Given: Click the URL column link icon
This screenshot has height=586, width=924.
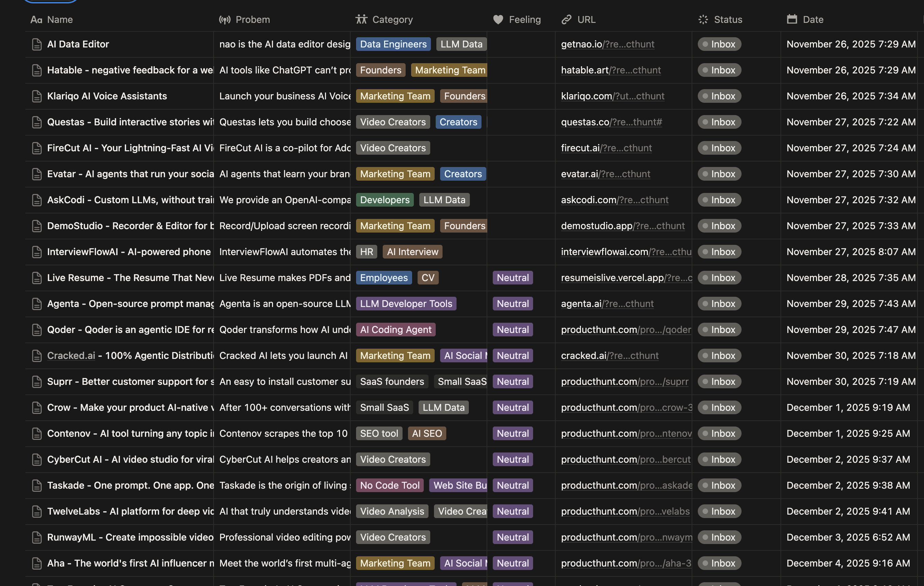Looking at the screenshot, I should pos(566,19).
